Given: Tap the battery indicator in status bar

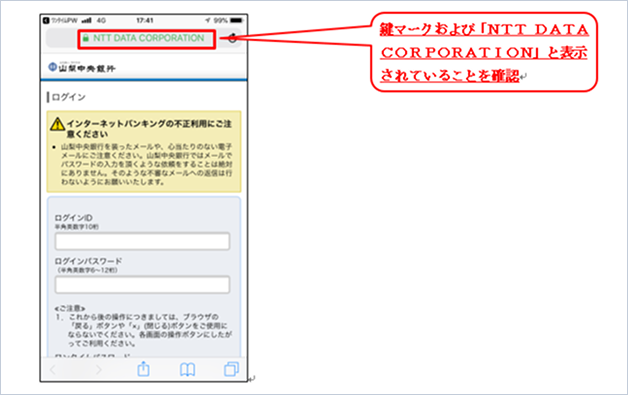Looking at the screenshot, I should [236, 20].
